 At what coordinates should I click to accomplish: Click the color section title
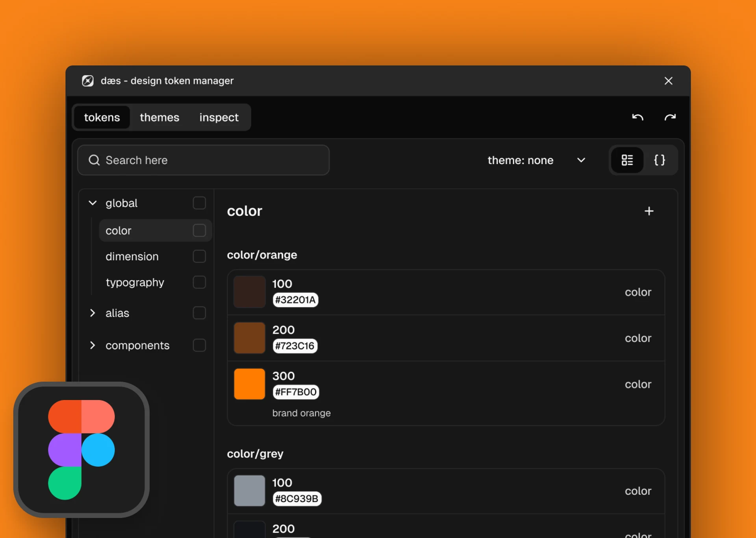(245, 211)
